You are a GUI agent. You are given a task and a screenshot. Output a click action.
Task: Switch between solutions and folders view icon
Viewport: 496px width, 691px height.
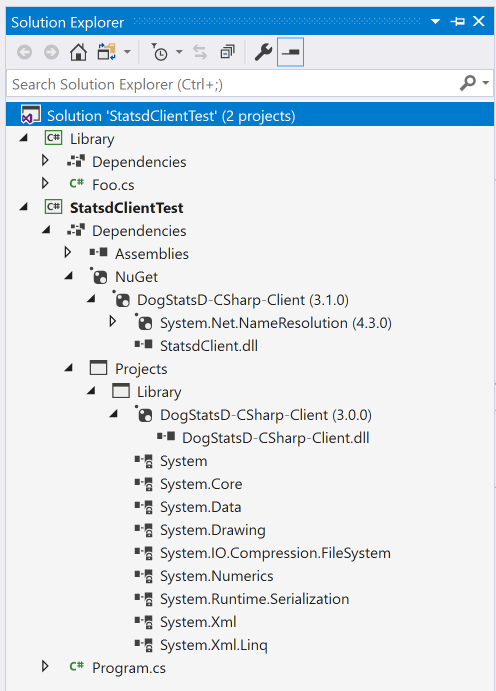107,52
